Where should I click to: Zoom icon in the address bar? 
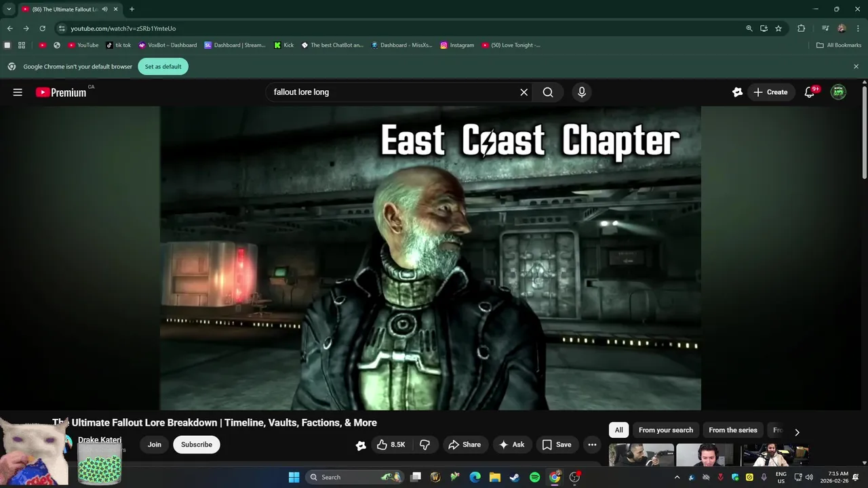coord(749,28)
